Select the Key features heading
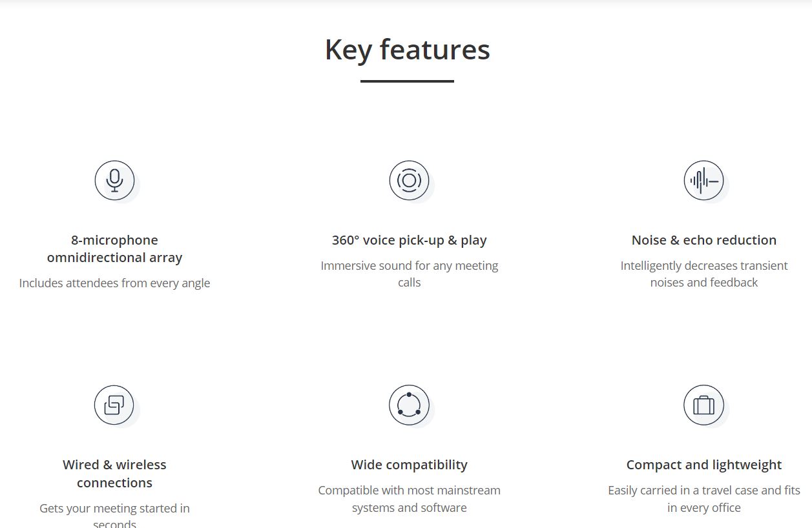Screen dimensions: 812x528 coord(408,50)
